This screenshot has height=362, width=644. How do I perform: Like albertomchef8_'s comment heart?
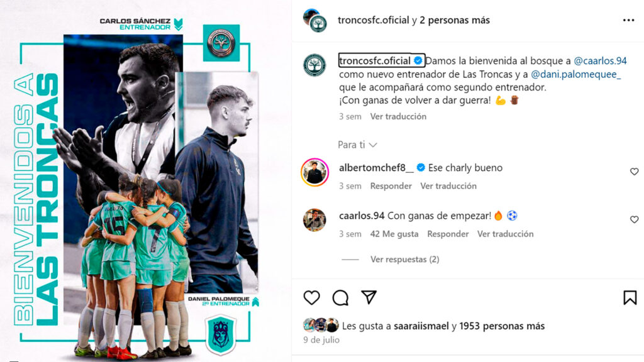tap(634, 172)
